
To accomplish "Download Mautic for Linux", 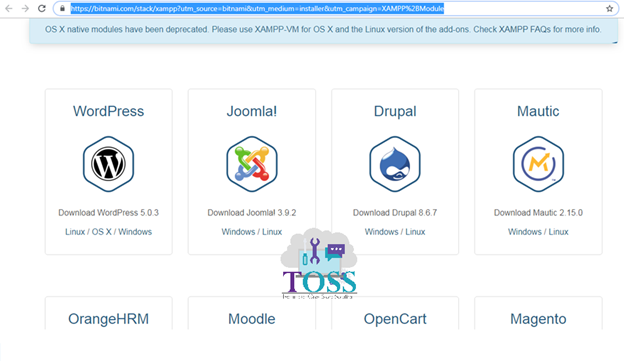I will point(558,232).
